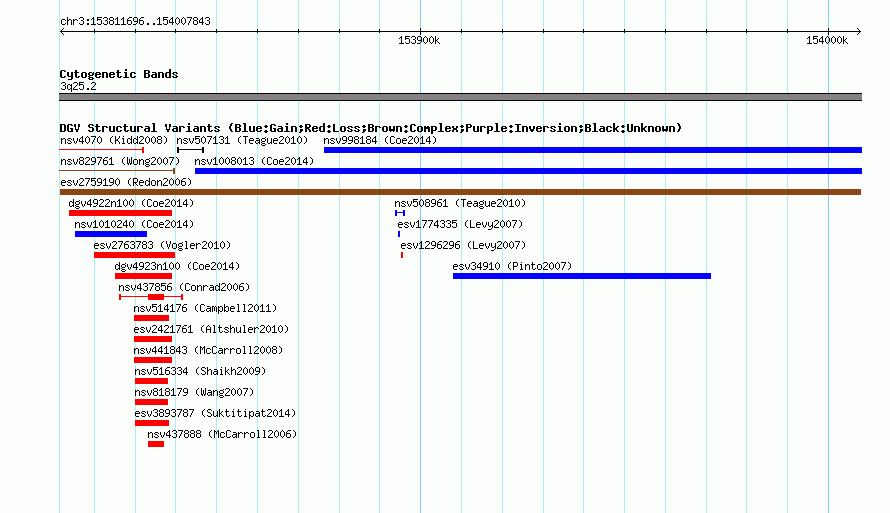Select the blue gain bar under esv34910
The image size is (890, 513).
coord(582,276)
